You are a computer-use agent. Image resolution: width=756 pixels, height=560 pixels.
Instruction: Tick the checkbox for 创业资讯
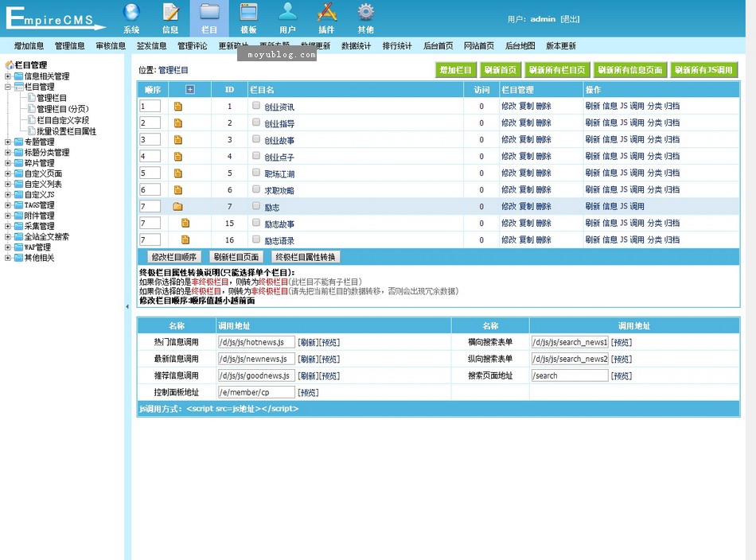256,106
